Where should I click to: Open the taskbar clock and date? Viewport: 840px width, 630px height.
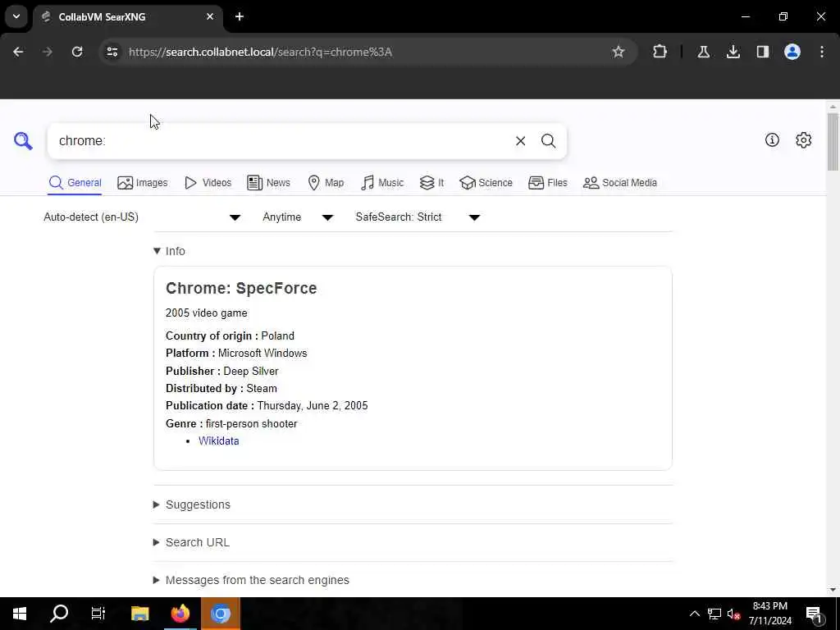pos(769,614)
